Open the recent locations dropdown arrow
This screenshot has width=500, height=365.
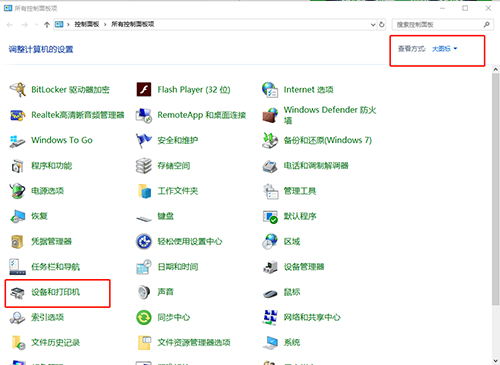36,25
